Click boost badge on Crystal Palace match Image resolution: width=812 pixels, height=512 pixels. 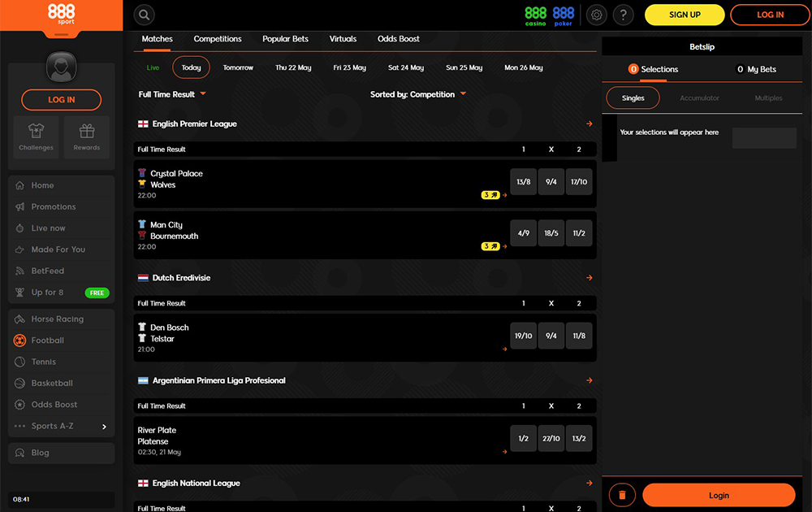tap(490, 195)
